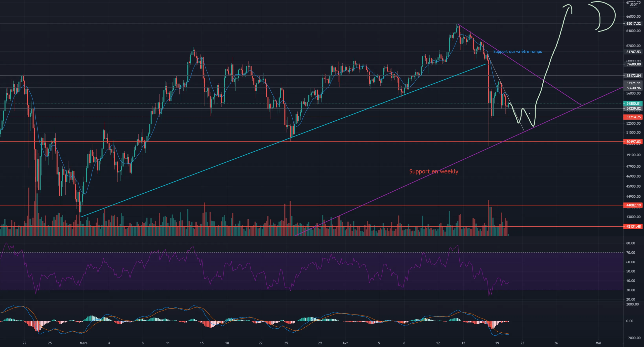
Task: Click the '11' date label on the time axis
Action: pyautogui.click(x=168, y=343)
